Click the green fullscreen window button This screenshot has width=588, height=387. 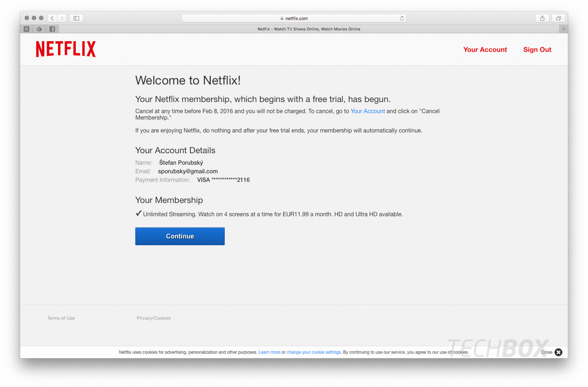41,18
